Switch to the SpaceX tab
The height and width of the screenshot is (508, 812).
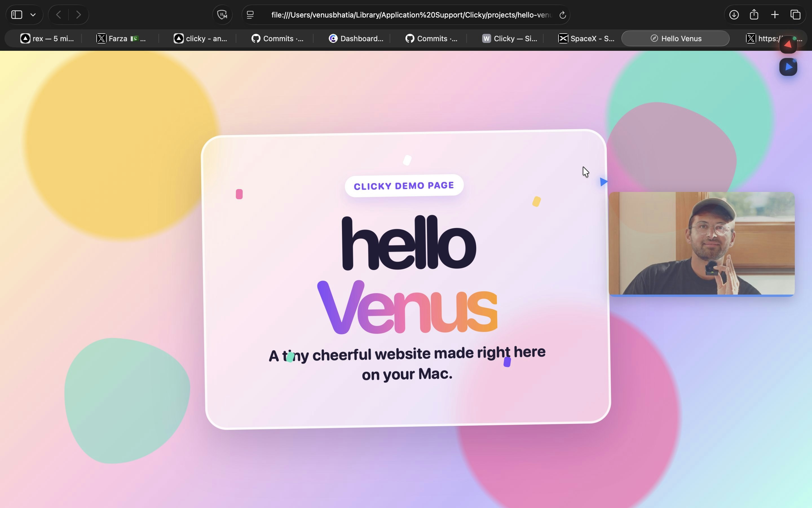click(x=586, y=39)
